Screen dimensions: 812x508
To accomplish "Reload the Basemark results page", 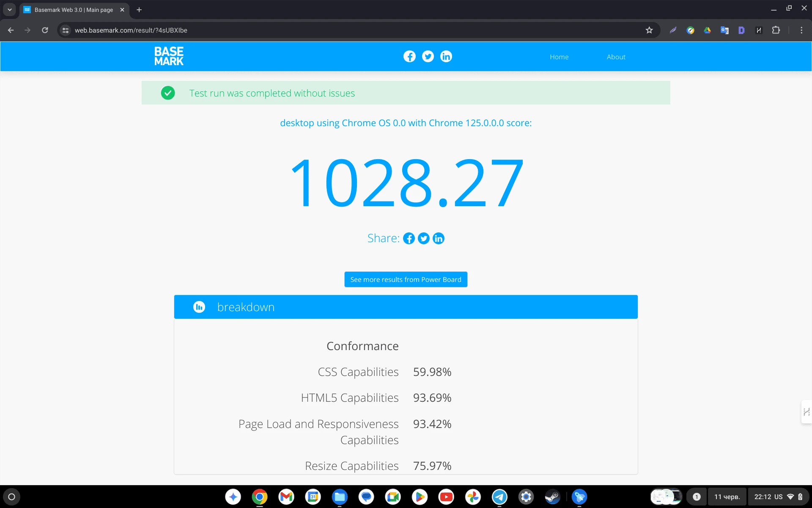I will click(45, 30).
